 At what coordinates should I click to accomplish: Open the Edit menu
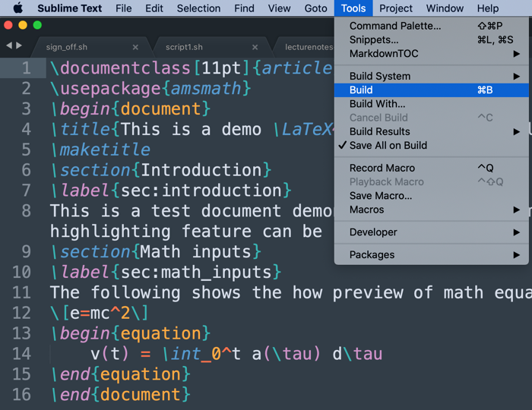[x=154, y=8]
